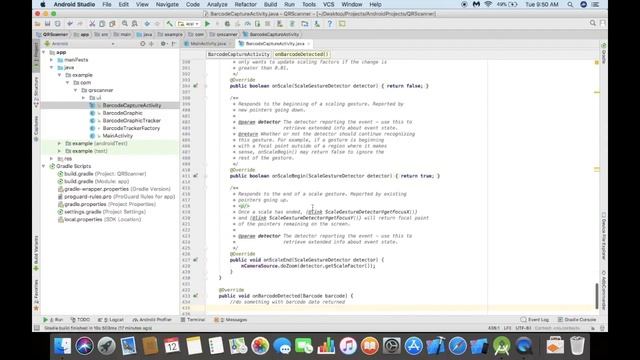Click the override gutter icon beside onBarcodeDetected
640x360 pixels.
click(196, 296)
